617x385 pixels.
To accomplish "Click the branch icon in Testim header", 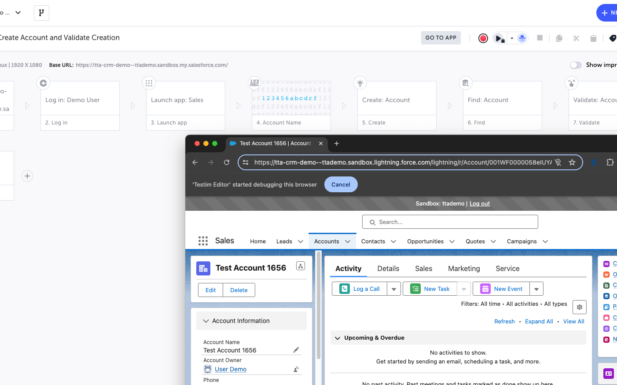I will click(x=41, y=13).
